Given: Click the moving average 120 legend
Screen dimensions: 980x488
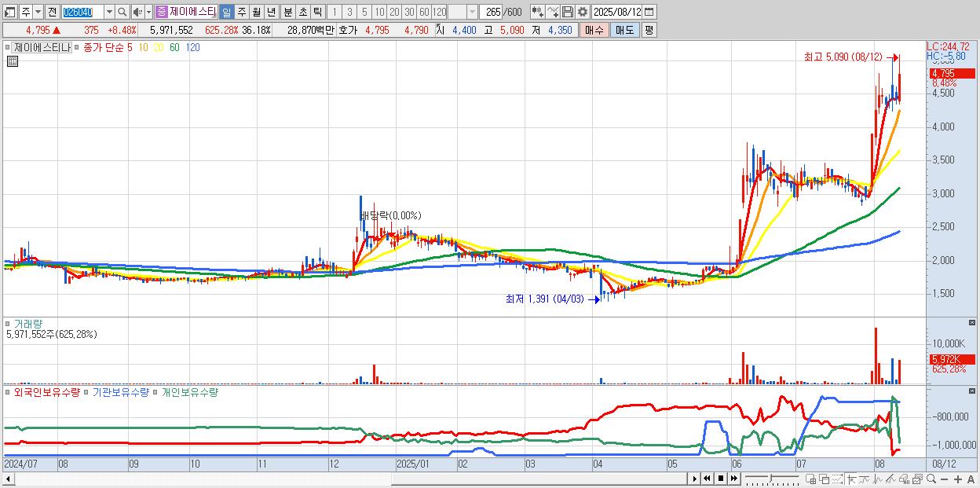Looking at the screenshot, I should [x=192, y=47].
